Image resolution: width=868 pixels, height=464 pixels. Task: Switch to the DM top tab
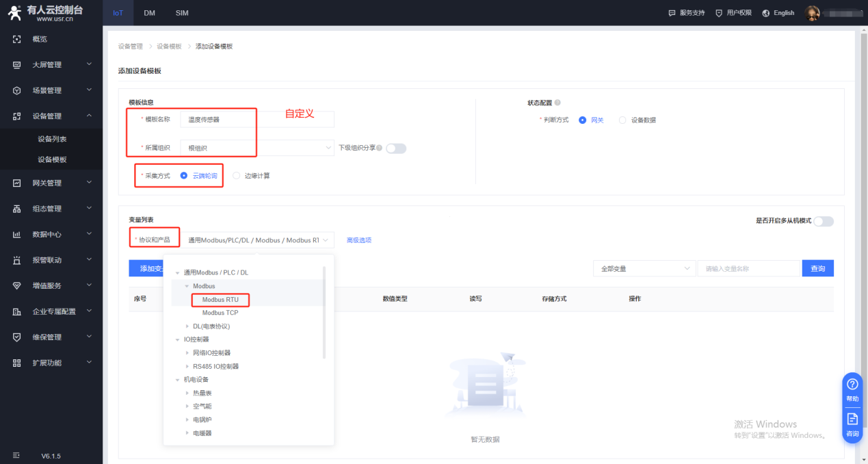click(x=150, y=13)
